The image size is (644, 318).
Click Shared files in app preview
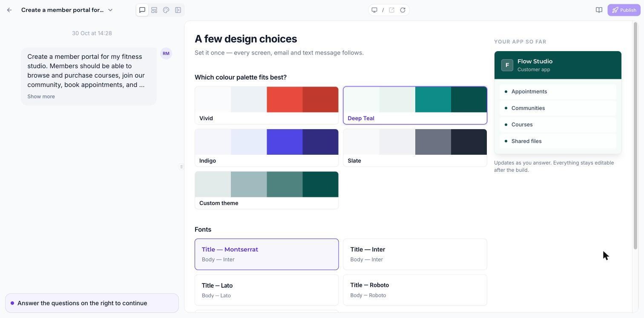pyautogui.click(x=558, y=141)
